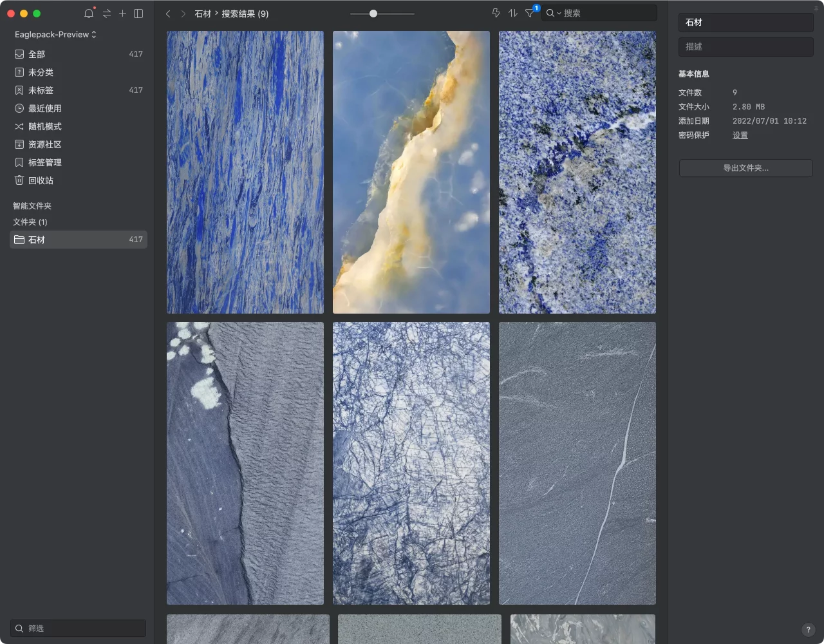Go back with the left chevron
The width and height of the screenshot is (824, 644).
tap(168, 14)
